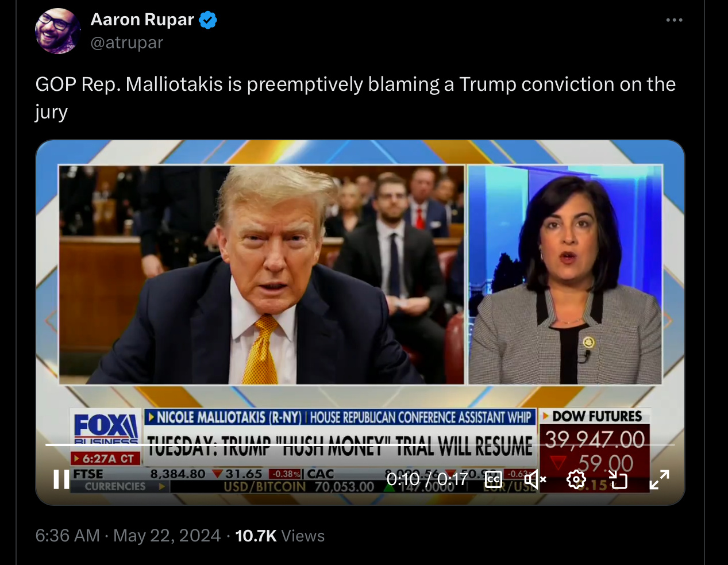Click the Malliotakis speaker video pane

pos(565,275)
